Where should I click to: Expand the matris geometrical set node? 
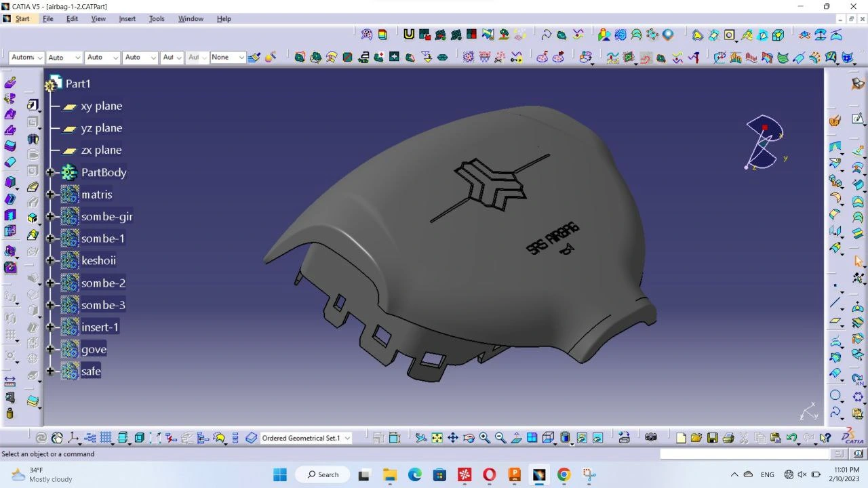[x=50, y=195]
